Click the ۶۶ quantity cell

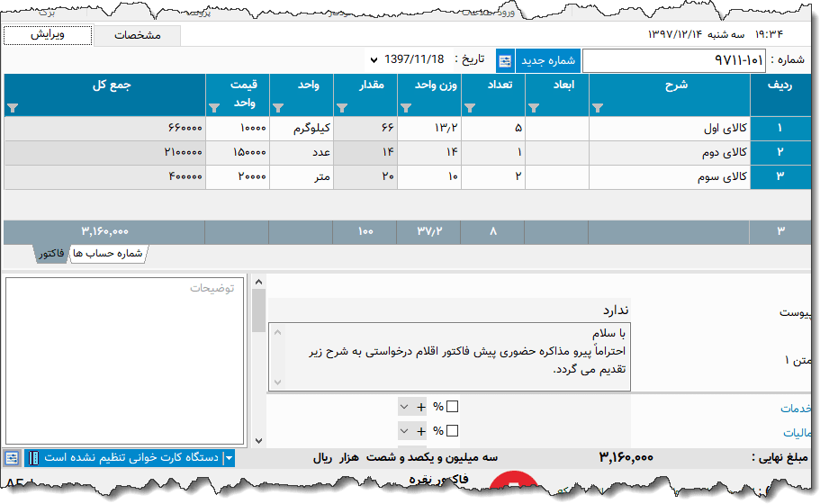pyautogui.click(x=365, y=128)
